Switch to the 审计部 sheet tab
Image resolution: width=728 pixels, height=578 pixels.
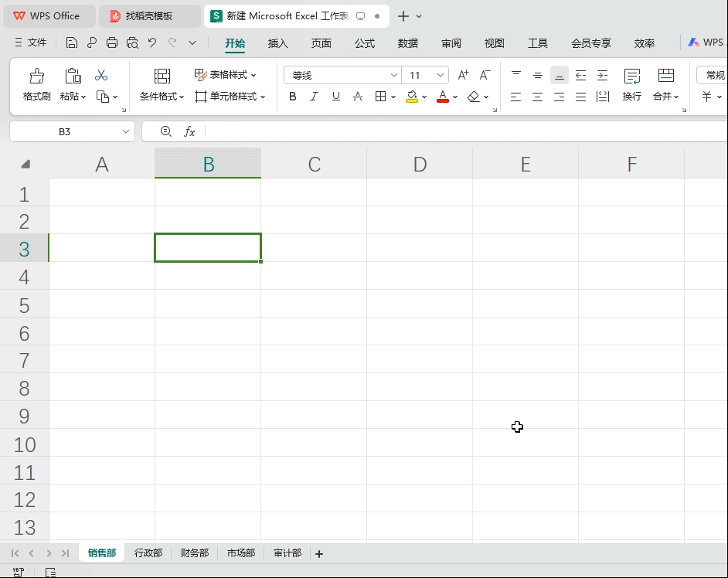[287, 553]
